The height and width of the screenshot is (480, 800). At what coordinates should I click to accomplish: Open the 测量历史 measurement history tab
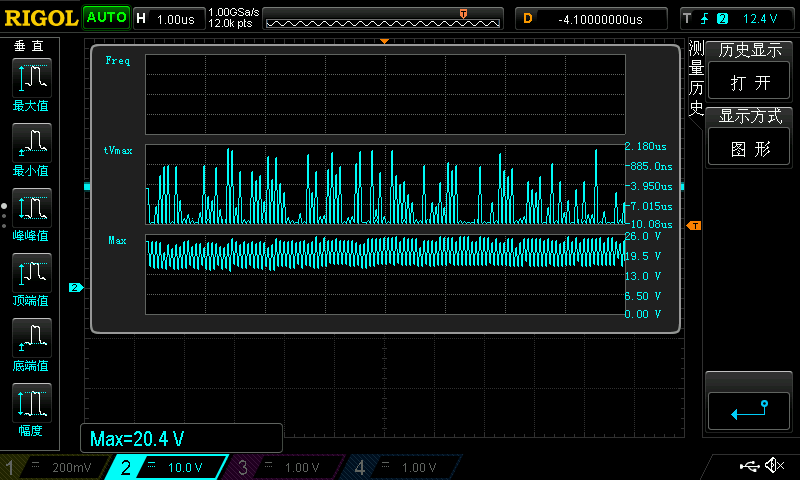(x=696, y=78)
